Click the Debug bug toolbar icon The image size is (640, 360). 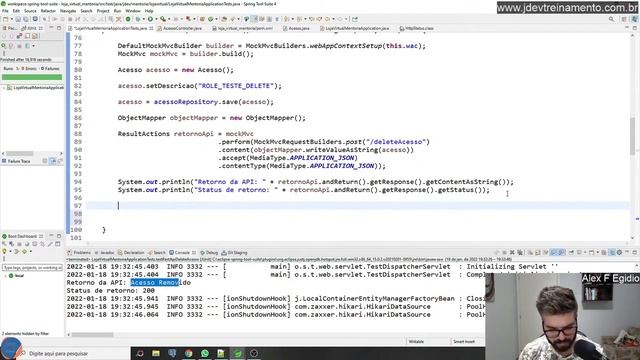138,19
